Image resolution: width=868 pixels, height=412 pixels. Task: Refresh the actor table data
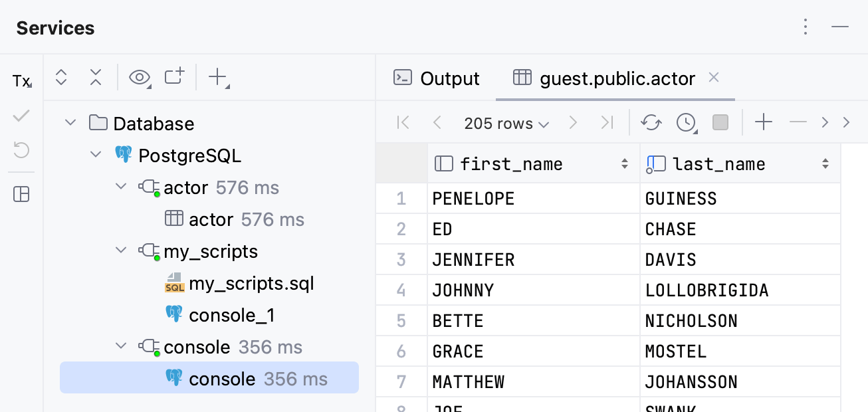tap(651, 122)
